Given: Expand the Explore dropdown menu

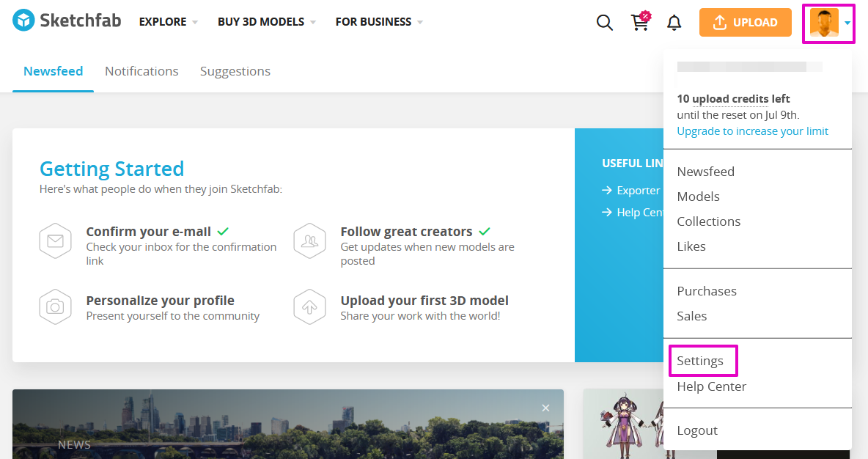Looking at the screenshot, I should coord(169,22).
